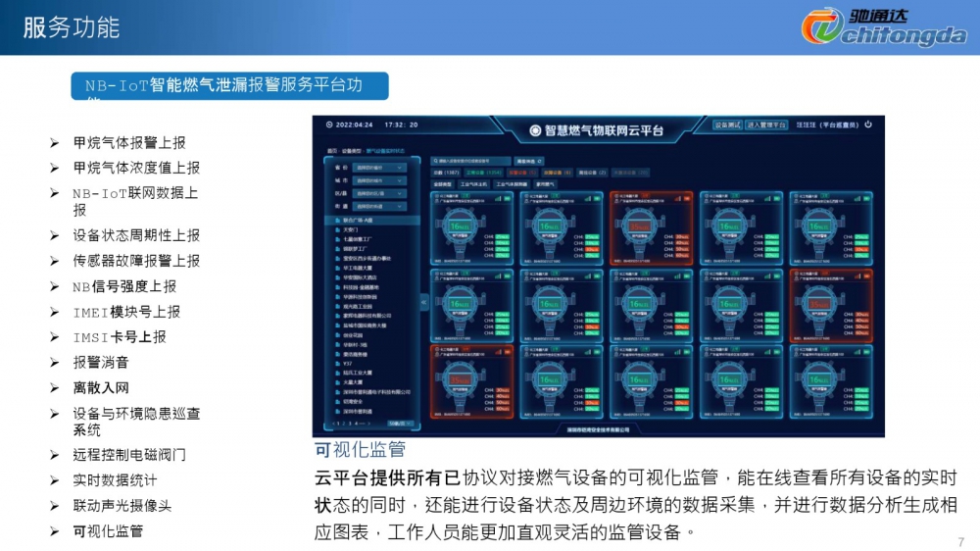
Task: Open the 街道 street dropdown
Action: (380, 207)
